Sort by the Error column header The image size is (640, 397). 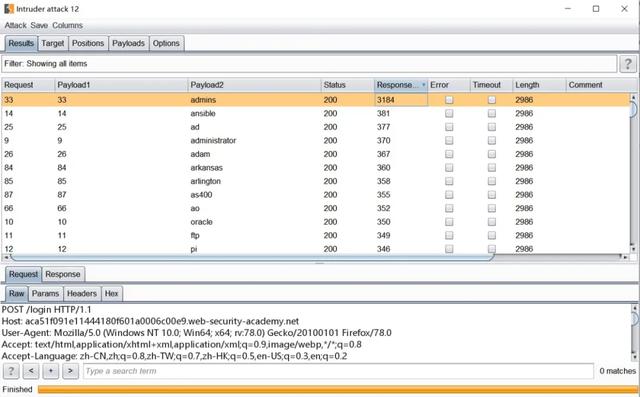click(449, 85)
